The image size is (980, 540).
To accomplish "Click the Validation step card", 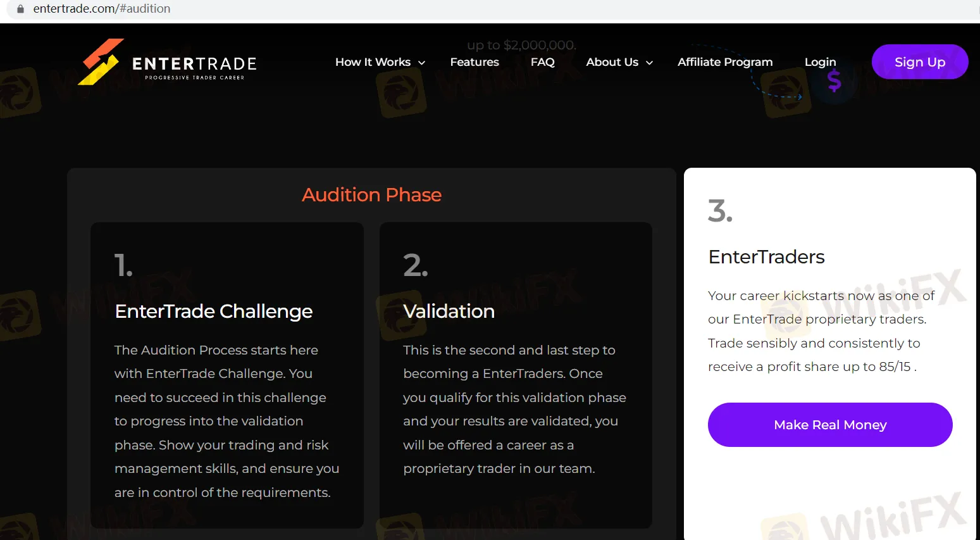I will 516,374.
